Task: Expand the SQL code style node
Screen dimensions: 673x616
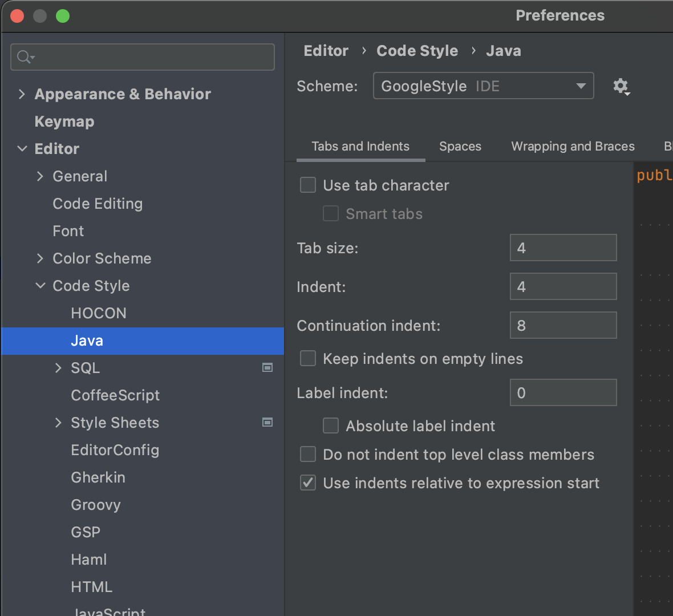Action: [58, 368]
